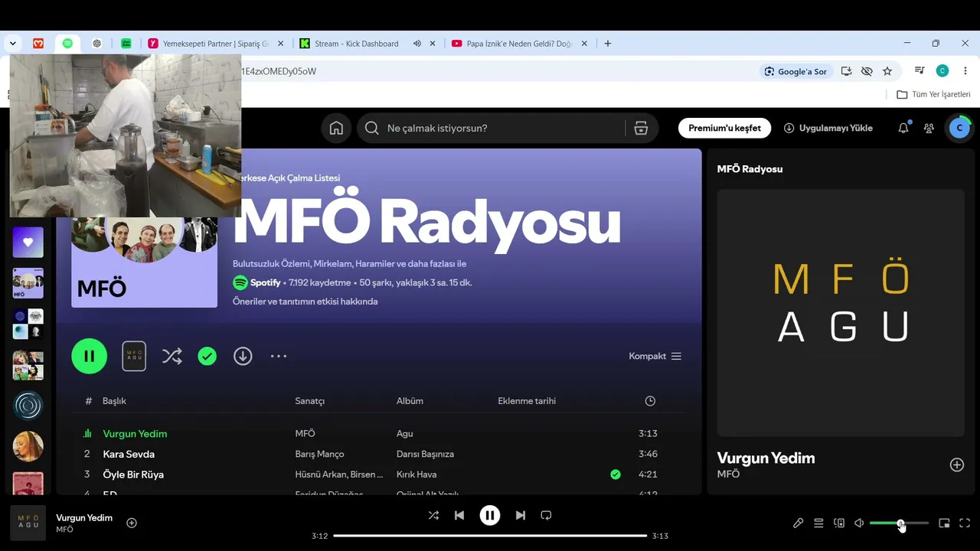
Task: Open the Kompakt view mode dropdown
Action: tap(655, 356)
